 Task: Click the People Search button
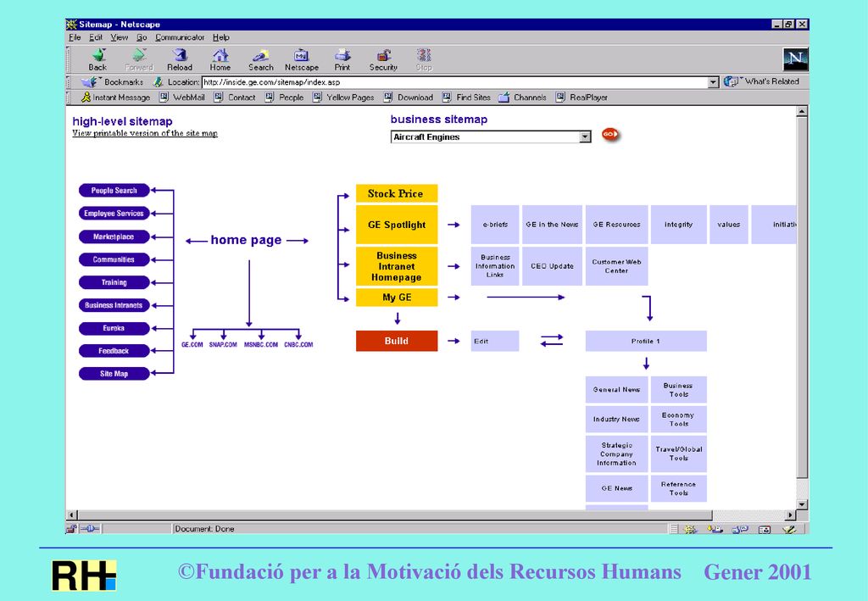pos(114,191)
